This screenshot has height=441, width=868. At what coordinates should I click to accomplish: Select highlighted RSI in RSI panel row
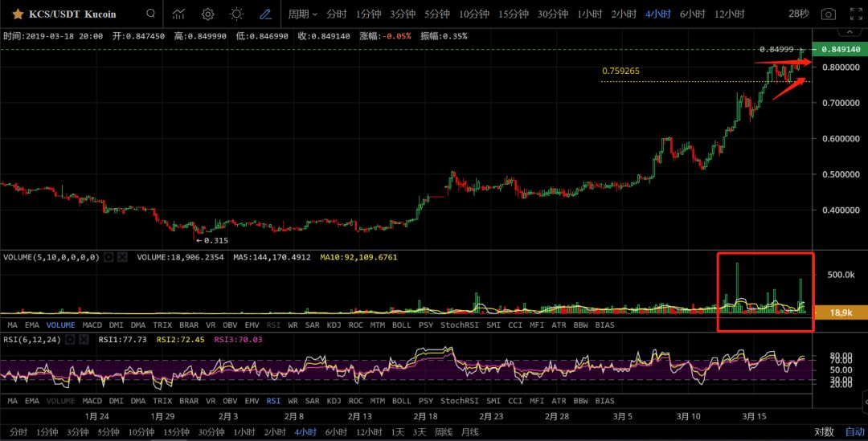[273, 401]
